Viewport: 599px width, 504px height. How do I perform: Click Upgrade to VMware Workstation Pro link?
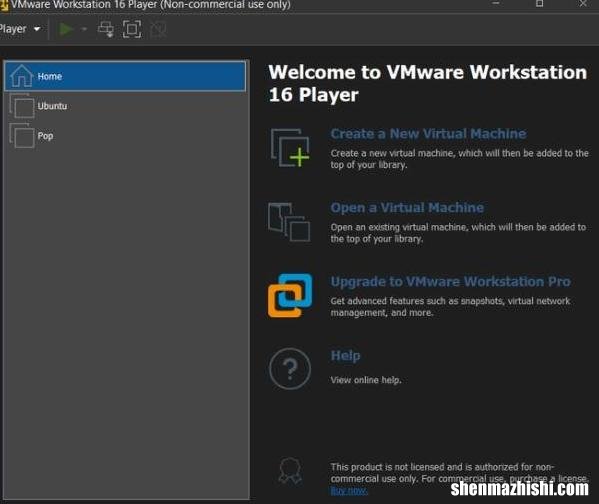(x=451, y=282)
